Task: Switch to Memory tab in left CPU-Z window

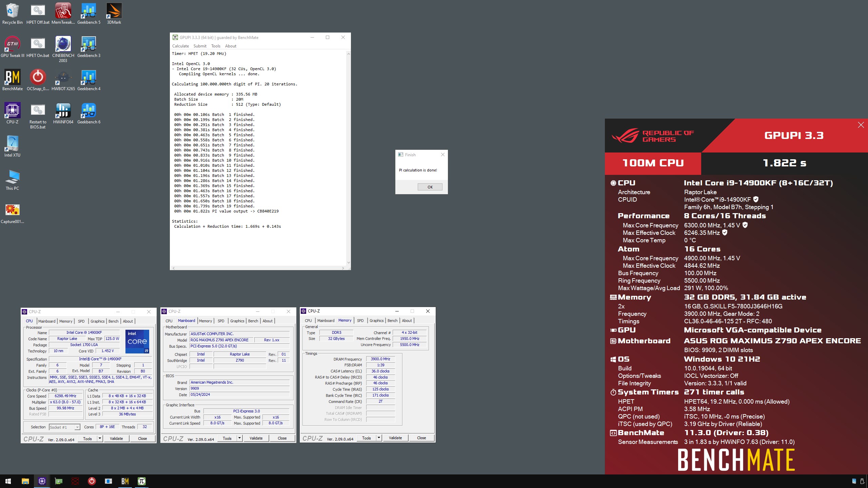Action: pos(66,321)
